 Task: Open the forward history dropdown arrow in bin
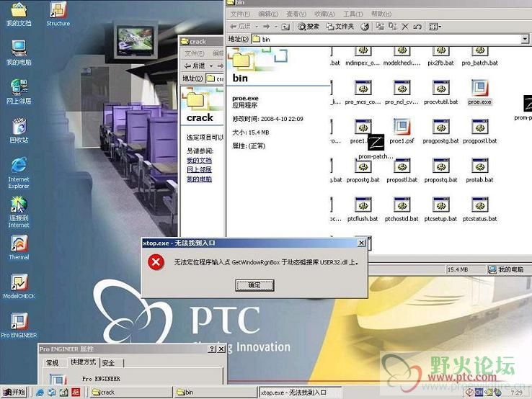click(276, 27)
